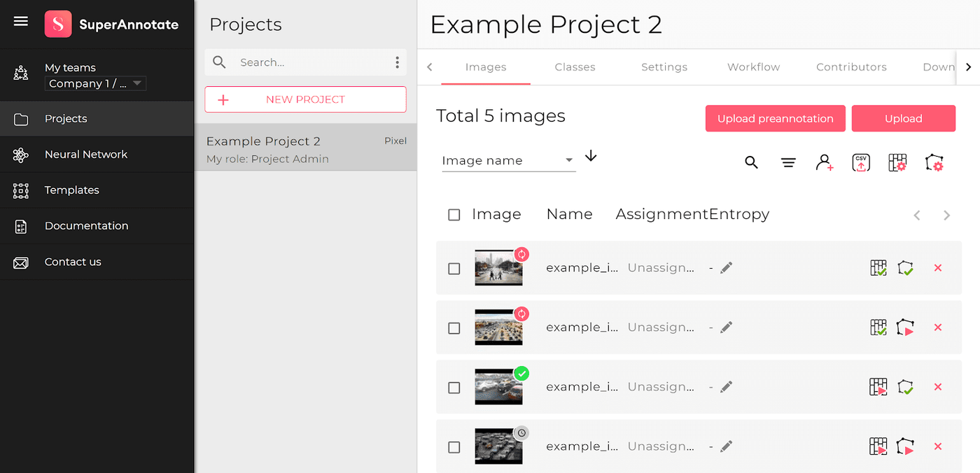980x473 pixels.
Task: Click the Entropy column header
Action: [739, 214]
